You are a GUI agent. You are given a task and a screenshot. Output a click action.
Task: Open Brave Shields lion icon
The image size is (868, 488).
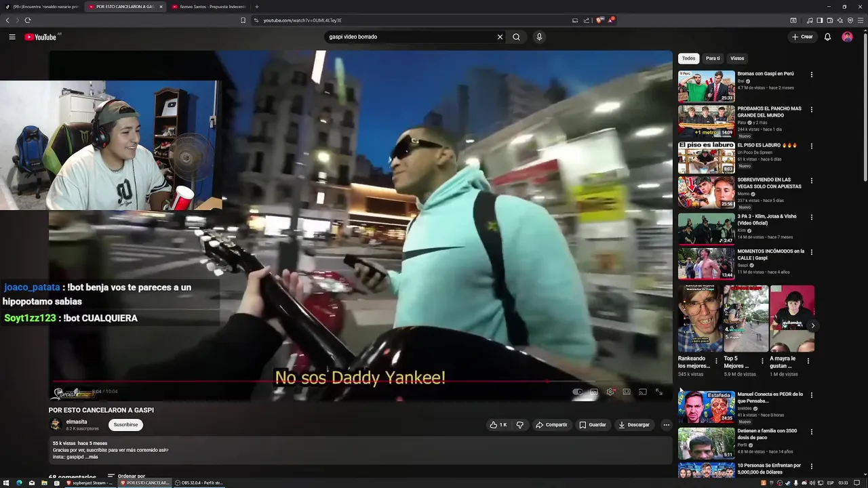(x=599, y=20)
